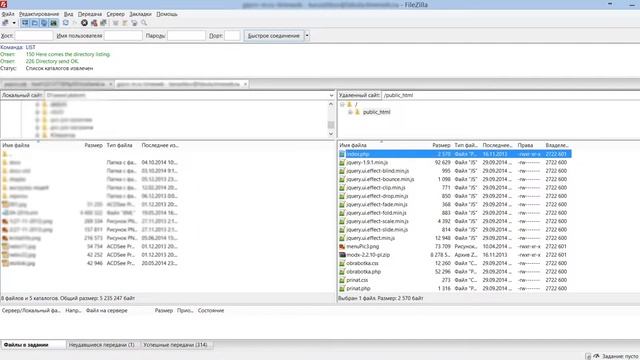Close the first connection tab
The width and height of the screenshot is (640, 360).
coord(110,84)
